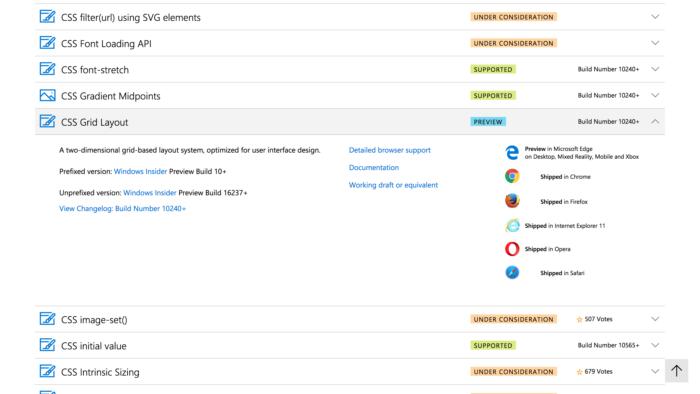The height and width of the screenshot is (394, 700).
Task: Click Build Number 10240+ on CSS Gradient Midpoints row
Action: click(608, 95)
